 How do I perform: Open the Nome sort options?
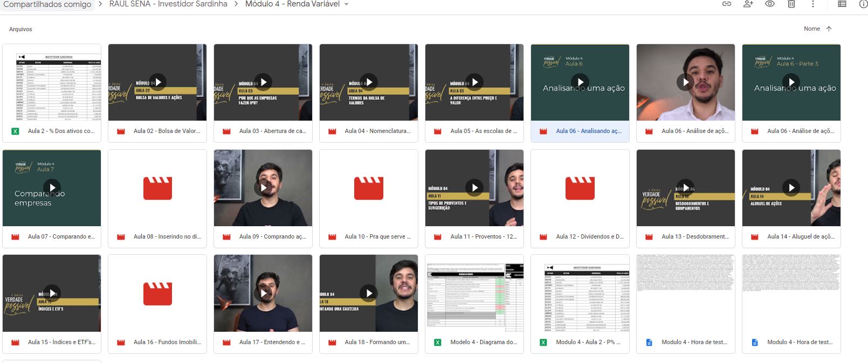click(811, 29)
